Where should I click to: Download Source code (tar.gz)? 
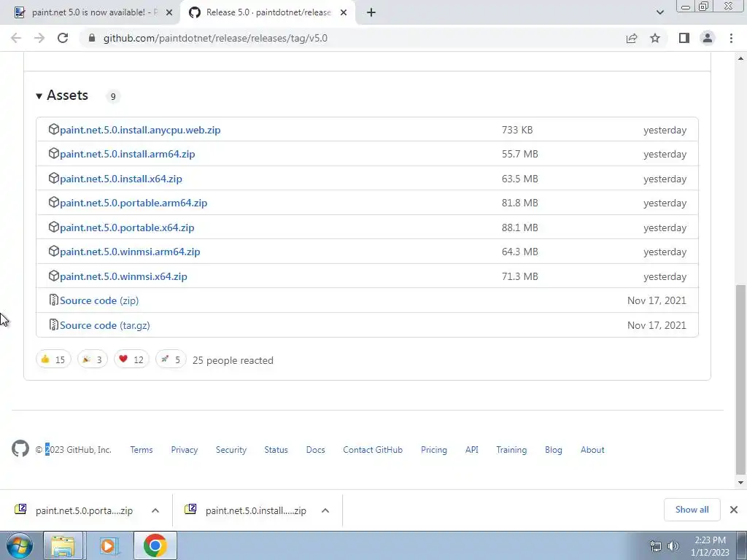coord(105,325)
